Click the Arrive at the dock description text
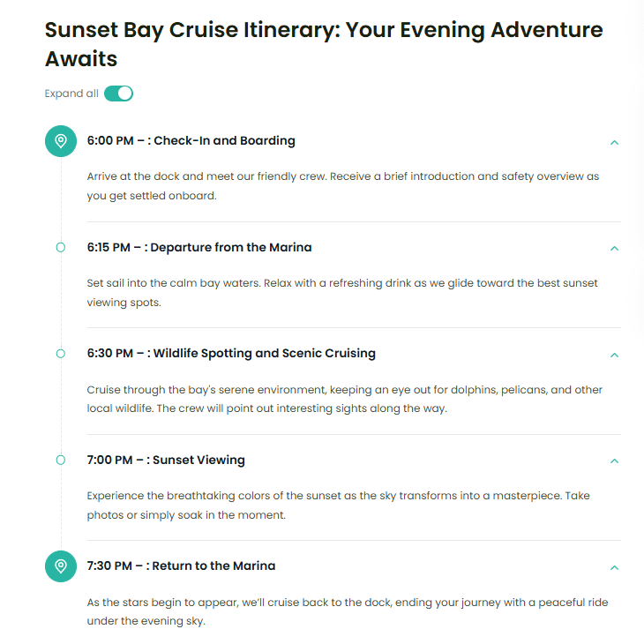 [343, 186]
